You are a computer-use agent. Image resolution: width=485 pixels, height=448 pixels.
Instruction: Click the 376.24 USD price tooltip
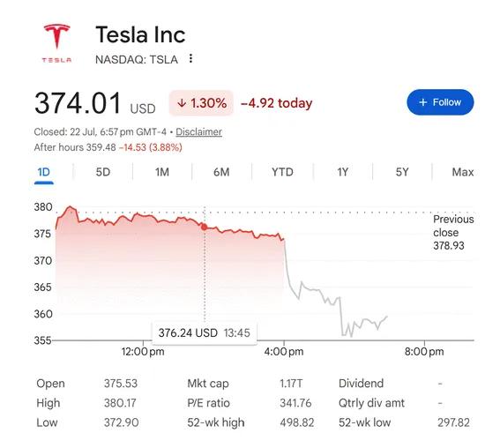click(205, 332)
